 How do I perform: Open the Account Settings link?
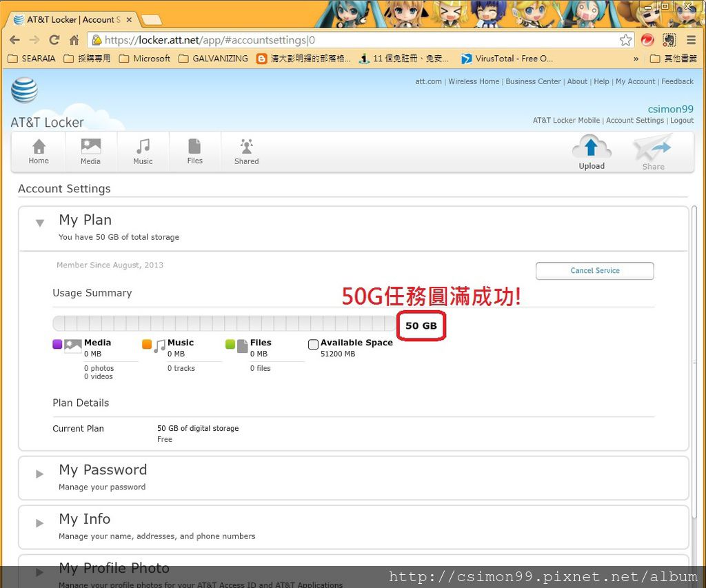(x=635, y=121)
